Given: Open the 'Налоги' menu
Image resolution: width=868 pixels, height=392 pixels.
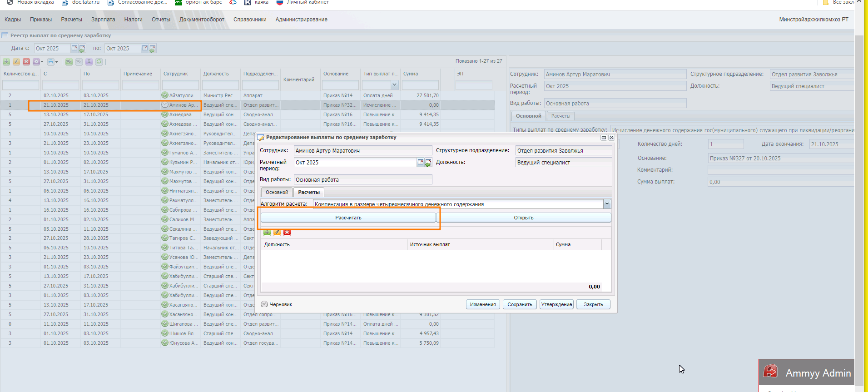Looking at the screenshot, I should pos(134,20).
